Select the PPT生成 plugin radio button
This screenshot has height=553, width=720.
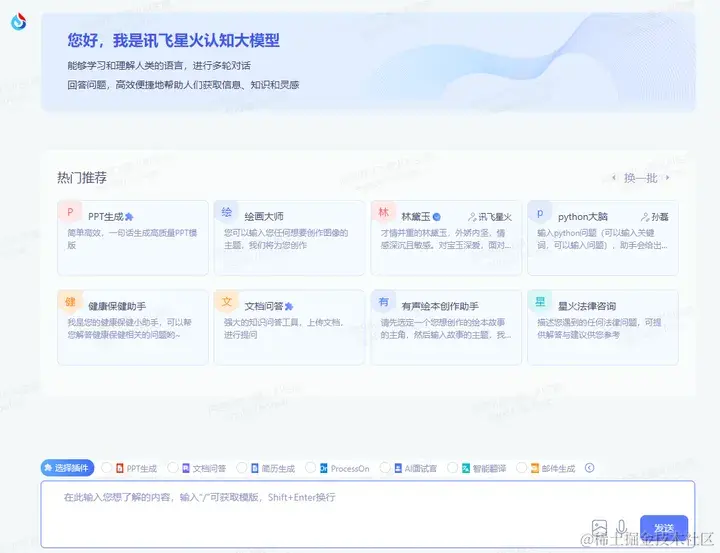(x=106, y=468)
